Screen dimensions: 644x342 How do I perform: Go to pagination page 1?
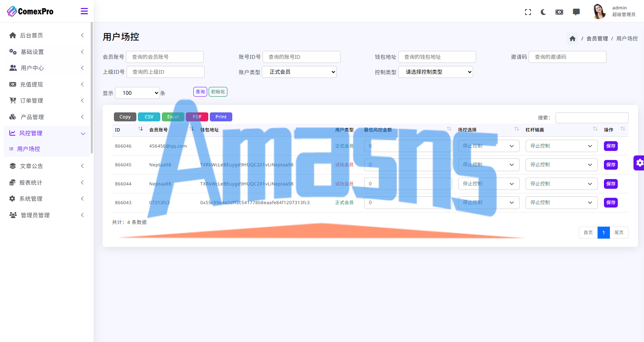pyautogui.click(x=604, y=233)
